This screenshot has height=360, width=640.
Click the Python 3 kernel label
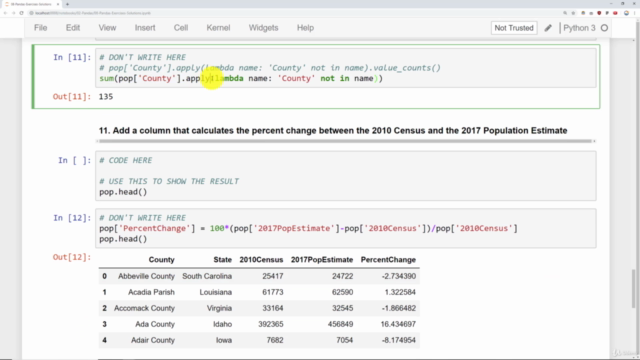click(x=579, y=28)
